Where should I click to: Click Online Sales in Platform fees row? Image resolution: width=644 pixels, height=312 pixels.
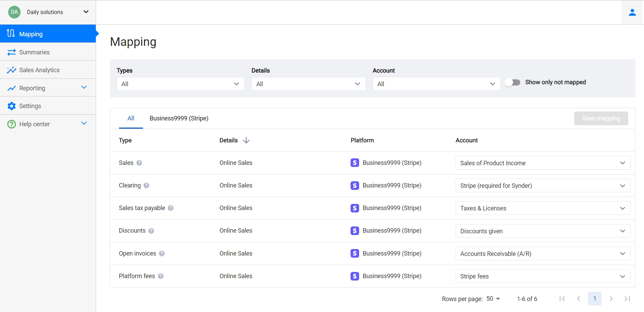236,276
